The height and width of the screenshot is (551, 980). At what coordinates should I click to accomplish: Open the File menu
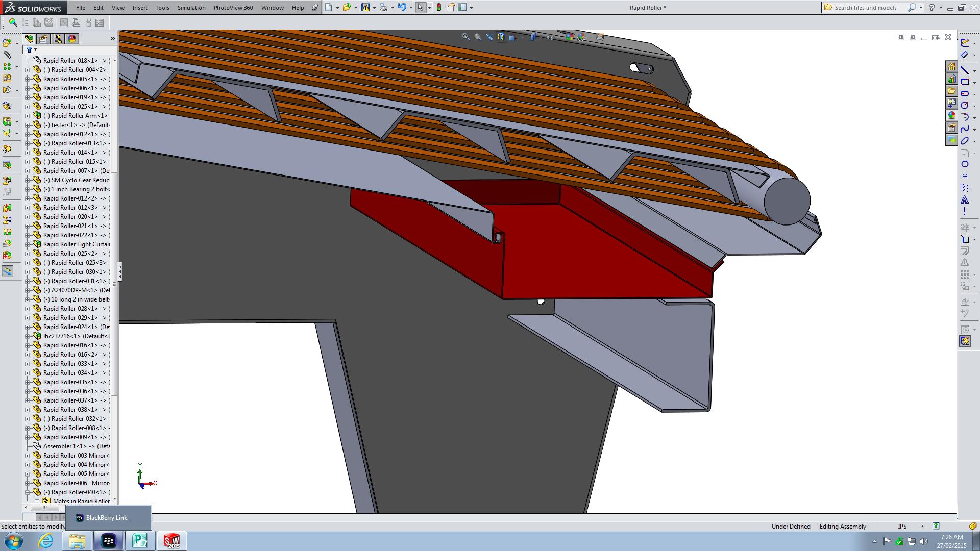pyautogui.click(x=81, y=8)
